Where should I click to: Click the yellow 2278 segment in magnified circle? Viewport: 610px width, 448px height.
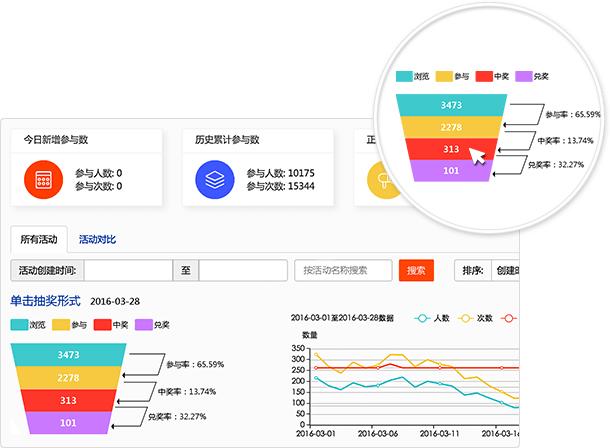click(451, 127)
